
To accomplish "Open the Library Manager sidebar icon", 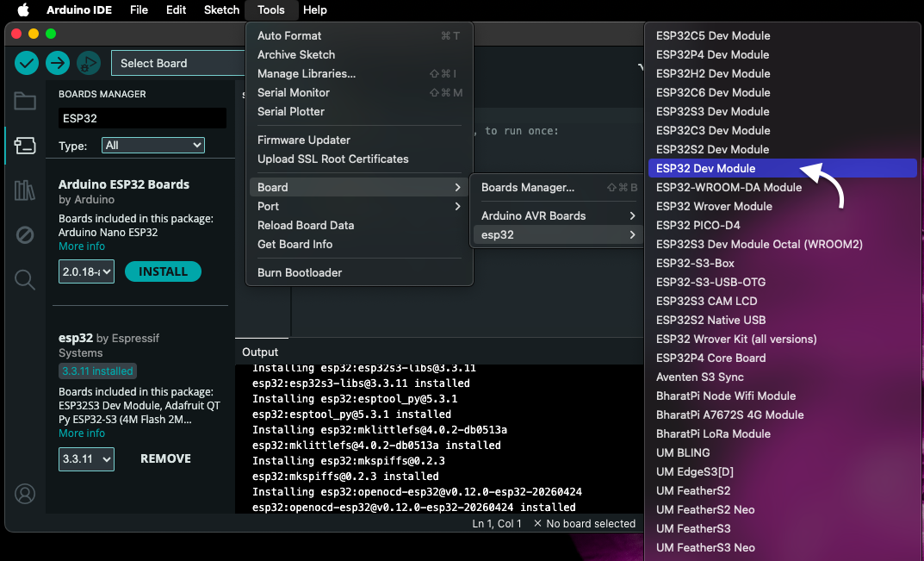I will click(25, 190).
